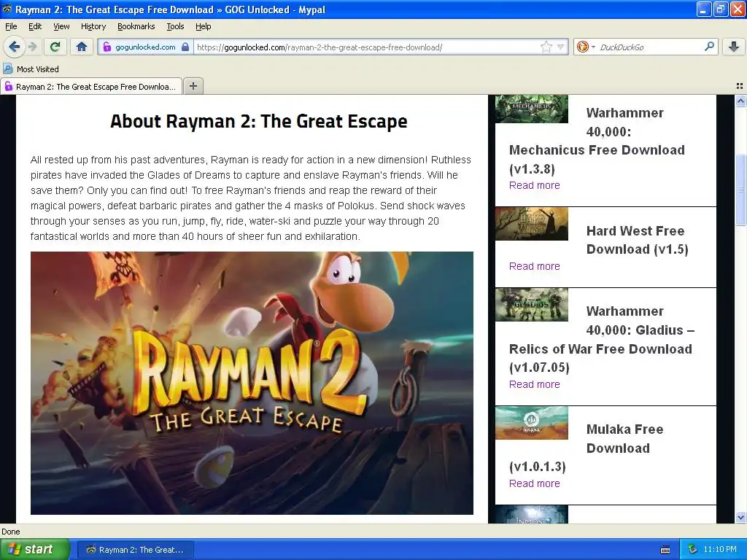Click the Mechanicus game thumbnail
The width and height of the screenshot is (747, 560).
click(x=532, y=109)
